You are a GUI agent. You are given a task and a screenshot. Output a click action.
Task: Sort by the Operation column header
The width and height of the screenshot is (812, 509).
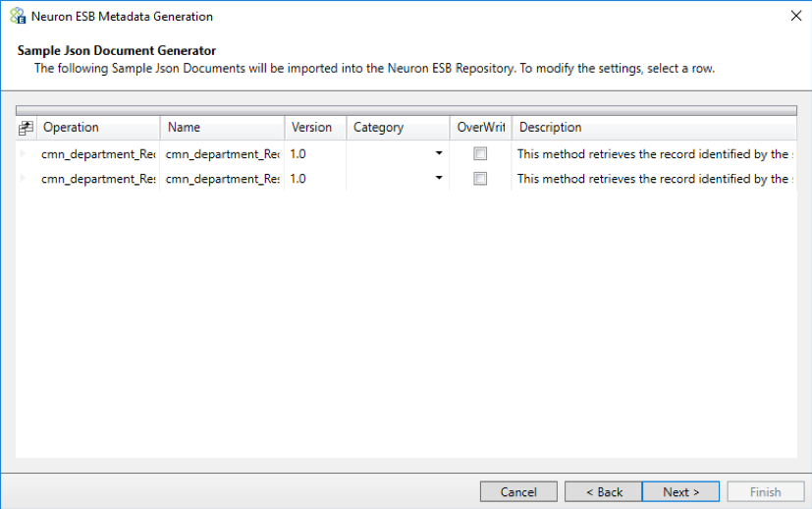[98, 128]
